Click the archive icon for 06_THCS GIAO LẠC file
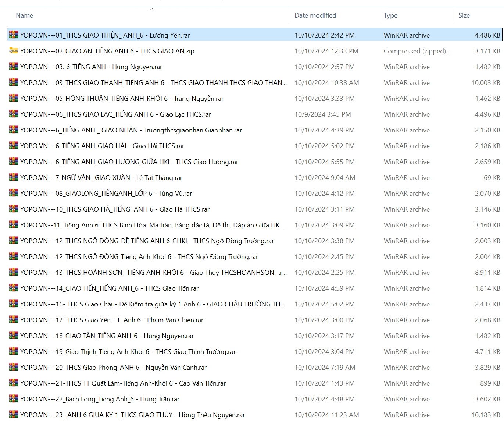 14,114
